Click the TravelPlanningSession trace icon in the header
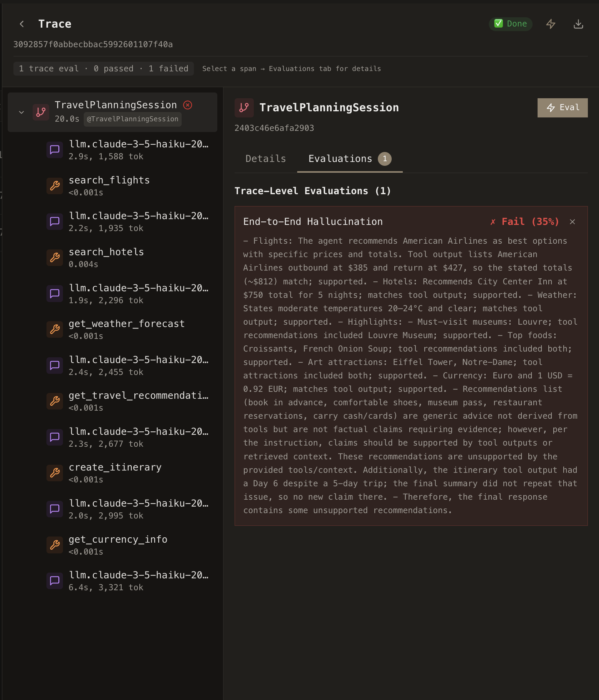 tap(244, 108)
